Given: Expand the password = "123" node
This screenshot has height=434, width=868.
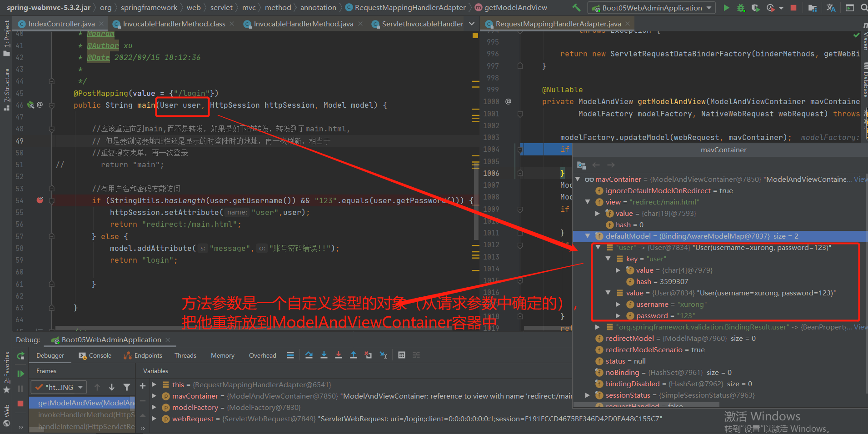Looking at the screenshot, I should click(618, 315).
